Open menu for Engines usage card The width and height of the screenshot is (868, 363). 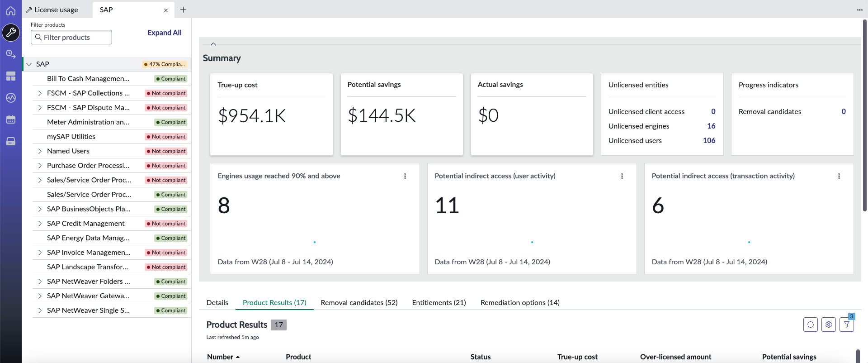[x=405, y=176]
